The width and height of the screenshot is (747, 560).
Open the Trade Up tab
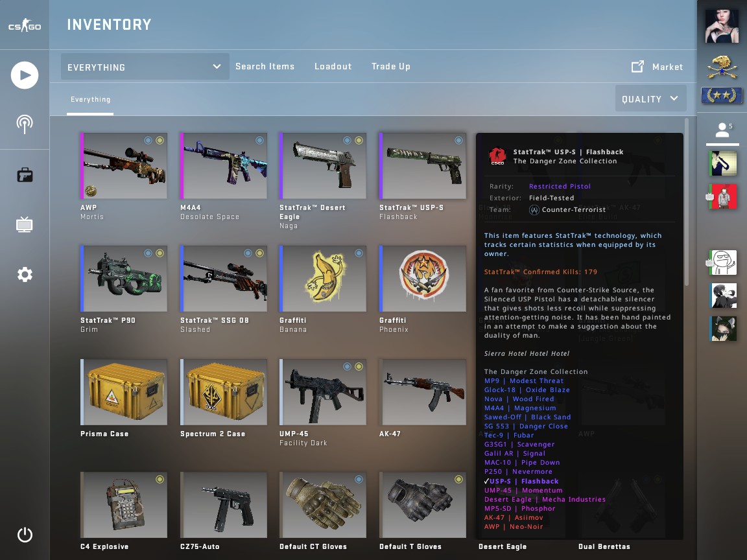click(x=390, y=67)
